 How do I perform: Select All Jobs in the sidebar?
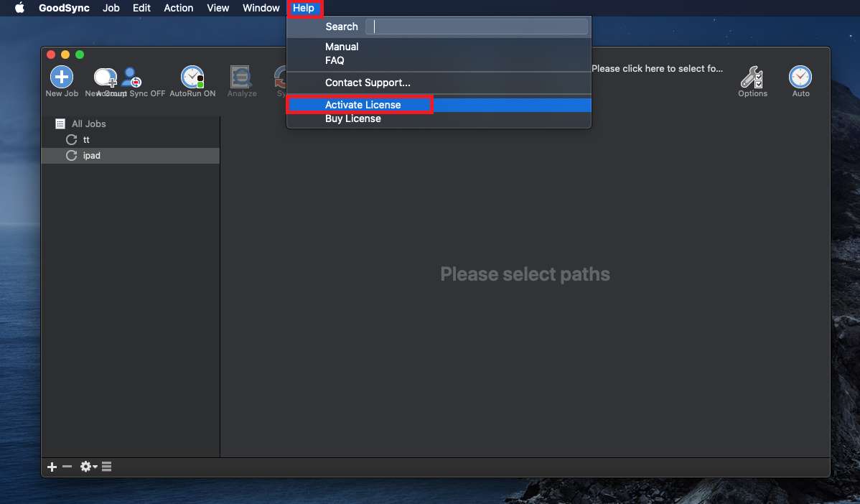click(88, 124)
